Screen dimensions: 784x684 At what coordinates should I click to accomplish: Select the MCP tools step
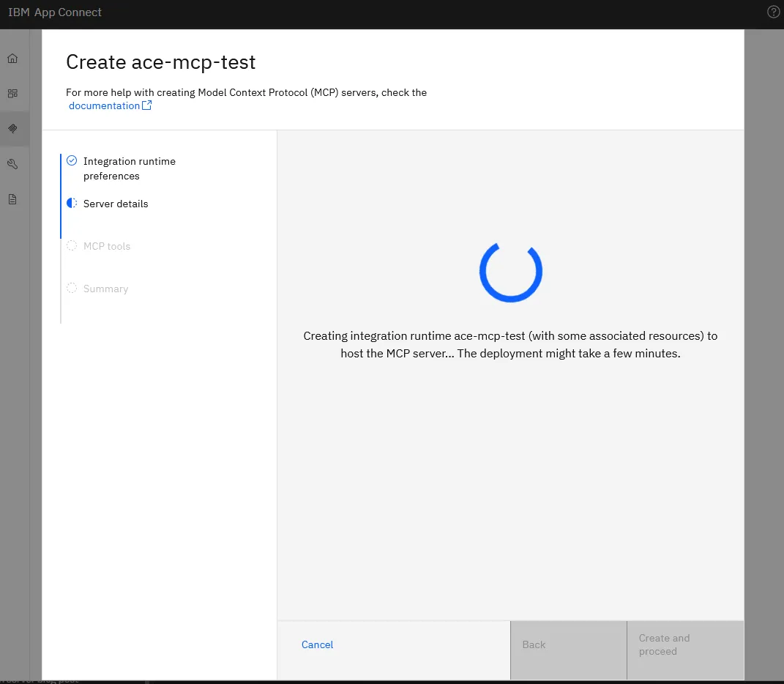pyautogui.click(x=107, y=246)
